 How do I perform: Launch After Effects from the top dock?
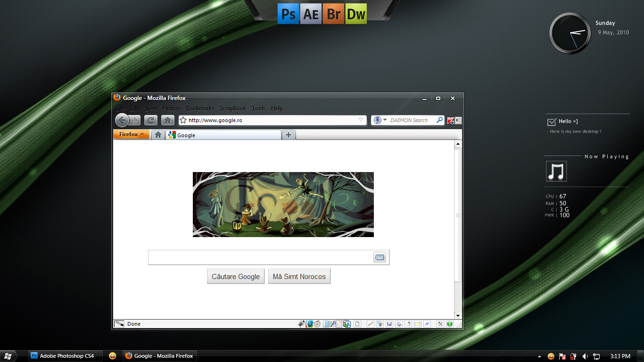311,14
